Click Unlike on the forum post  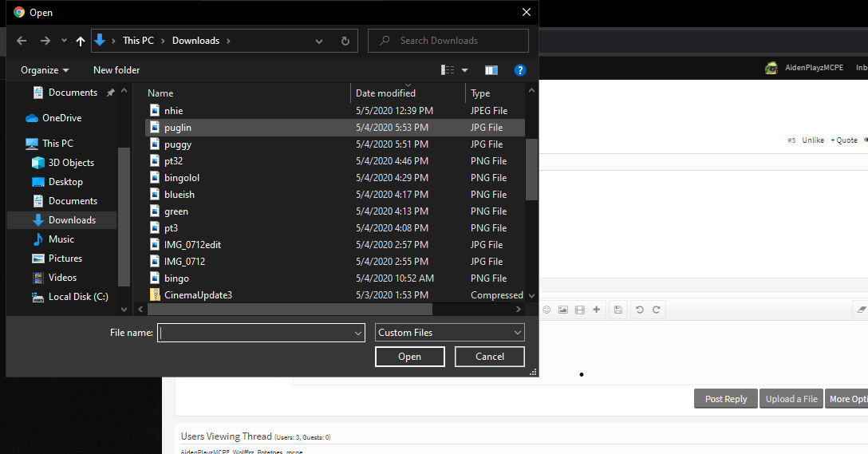(813, 140)
